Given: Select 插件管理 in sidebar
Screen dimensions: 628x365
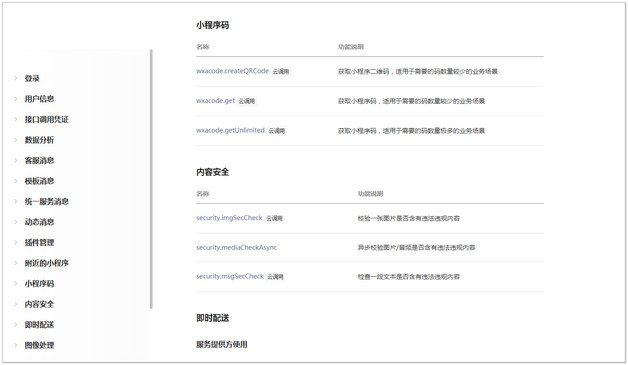Looking at the screenshot, I should [39, 242].
